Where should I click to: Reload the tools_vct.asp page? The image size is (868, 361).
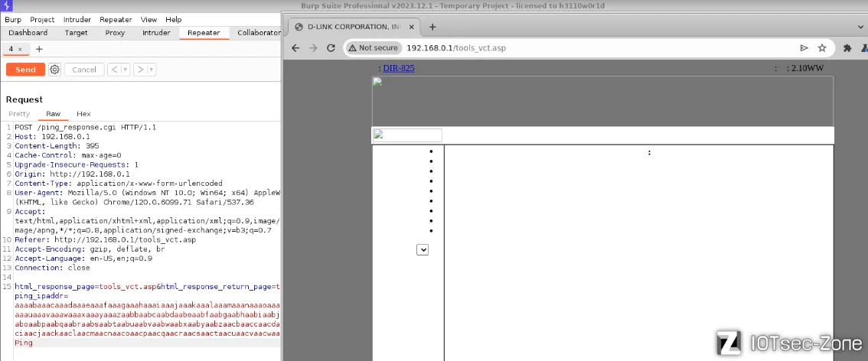coord(331,48)
